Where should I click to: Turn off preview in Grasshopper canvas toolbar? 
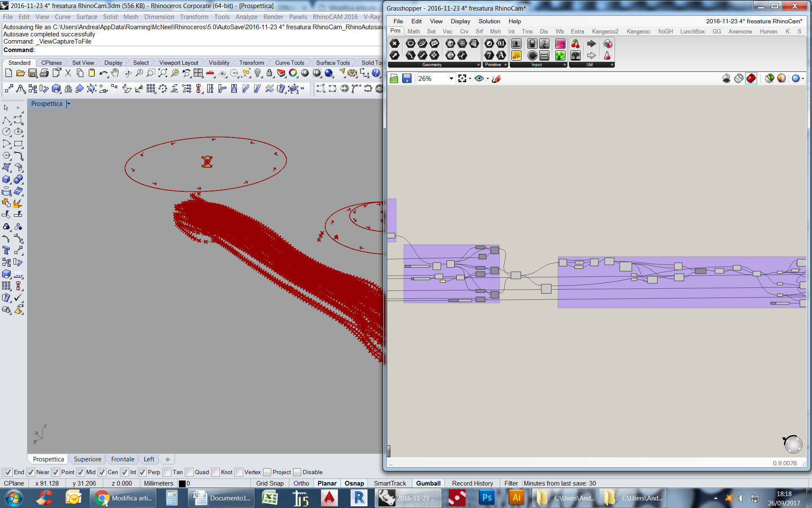[727, 78]
